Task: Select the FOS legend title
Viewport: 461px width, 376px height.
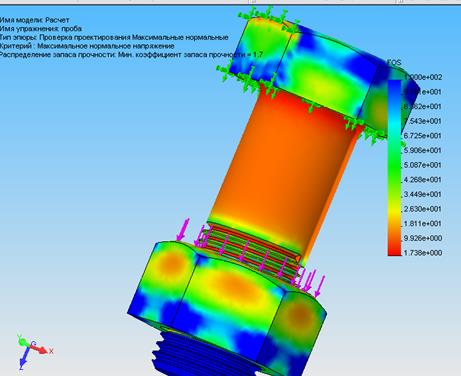Action: (394, 62)
